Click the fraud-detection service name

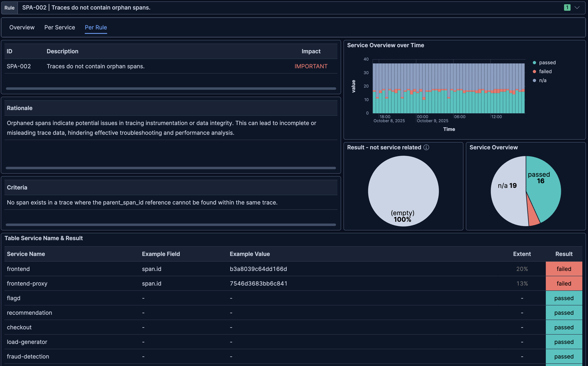pos(28,356)
